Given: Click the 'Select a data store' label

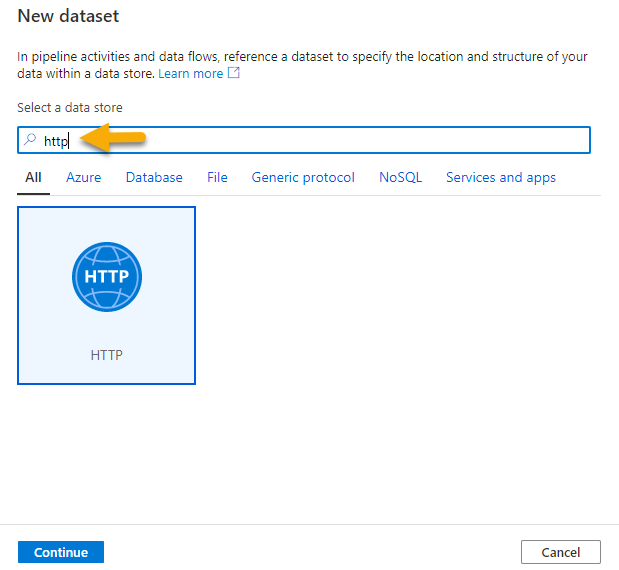Looking at the screenshot, I should [x=70, y=107].
